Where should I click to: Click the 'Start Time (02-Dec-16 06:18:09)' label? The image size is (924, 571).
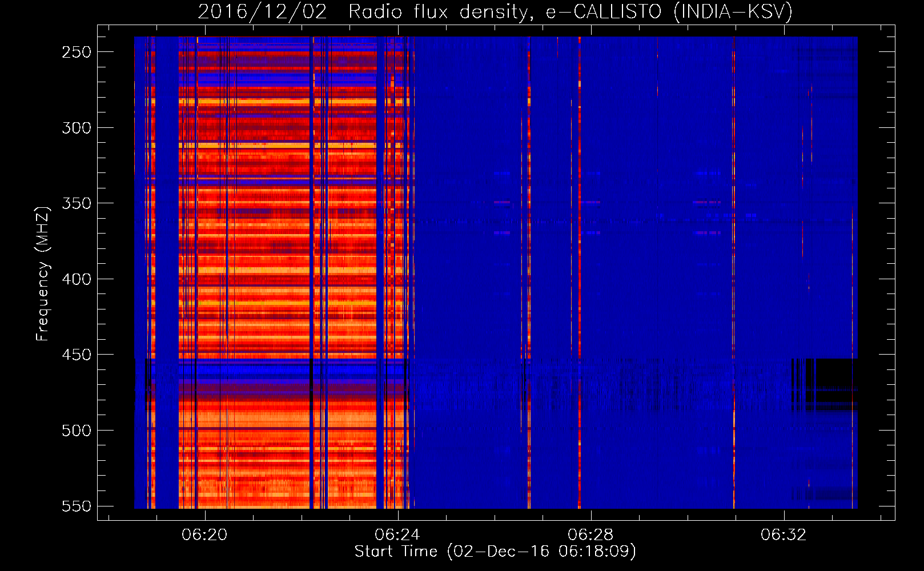coord(495,552)
